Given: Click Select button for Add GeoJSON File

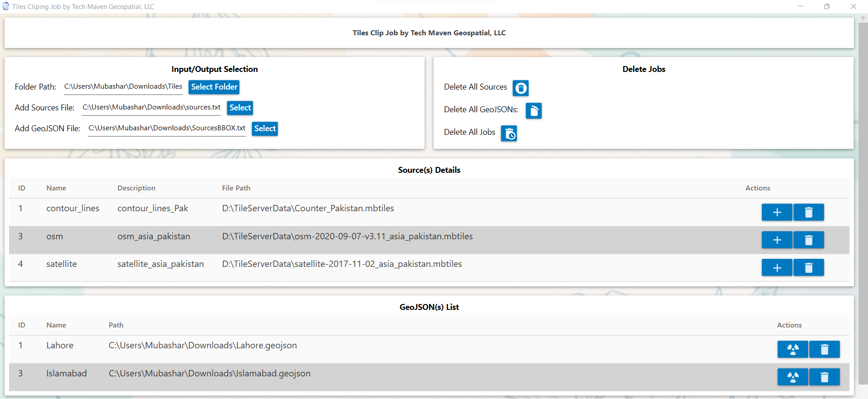Looking at the screenshot, I should [x=265, y=128].
